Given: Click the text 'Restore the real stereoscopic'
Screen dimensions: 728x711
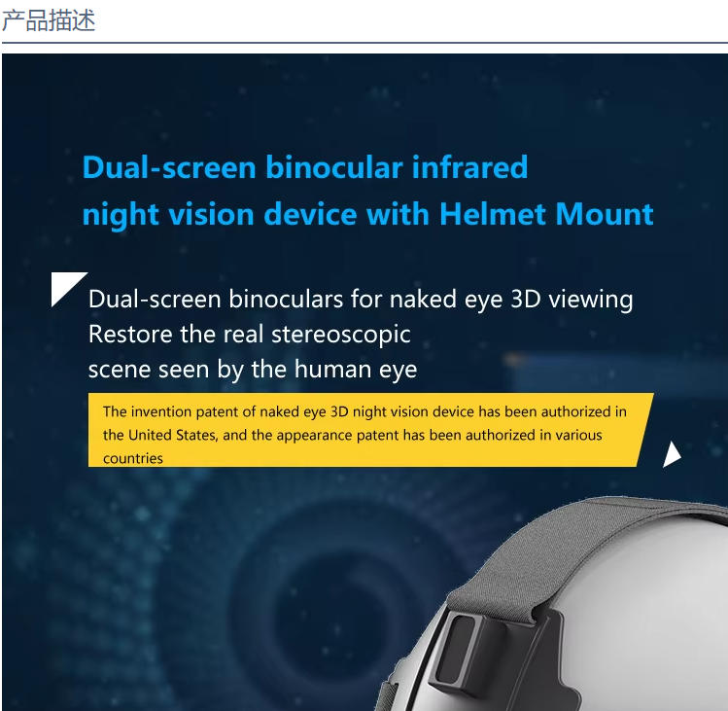Looking at the screenshot, I should (250, 335).
